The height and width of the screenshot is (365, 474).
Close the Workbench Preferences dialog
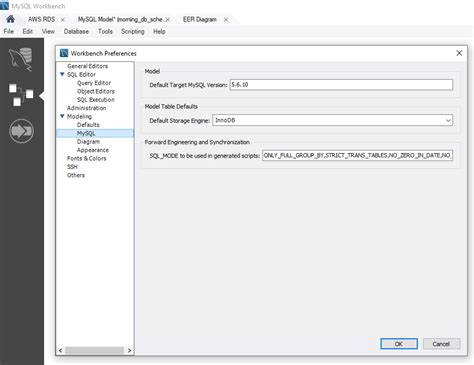pyautogui.click(x=459, y=53)
